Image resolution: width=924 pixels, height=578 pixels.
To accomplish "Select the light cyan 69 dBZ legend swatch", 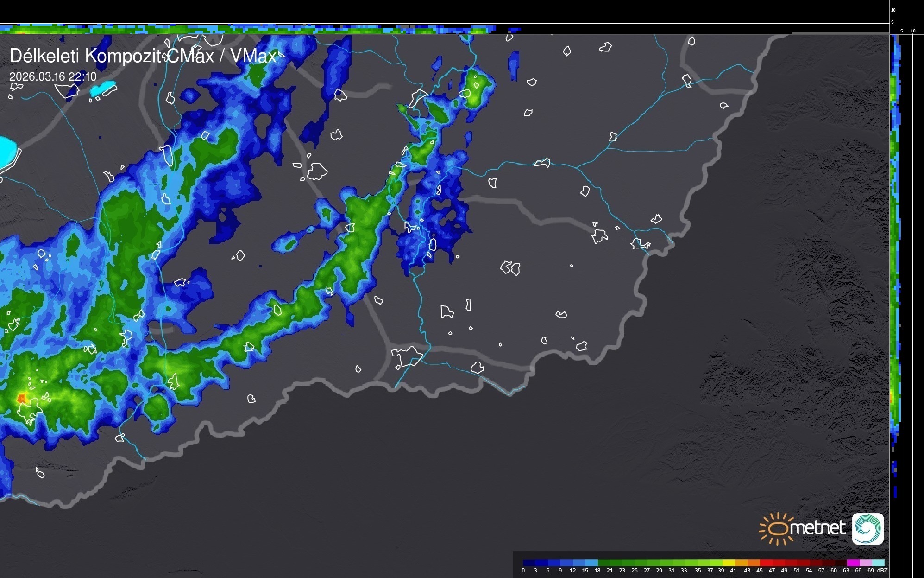I will [x=877, y=563].
